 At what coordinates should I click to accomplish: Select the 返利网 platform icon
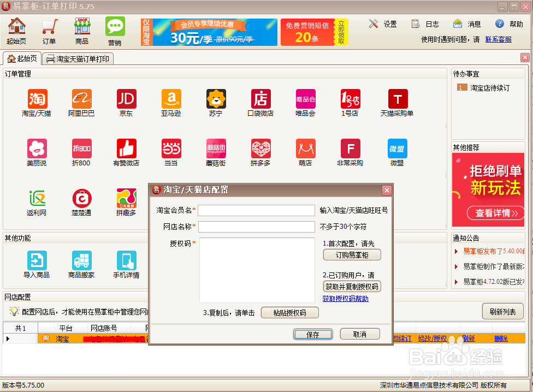[x=37, y=203]
